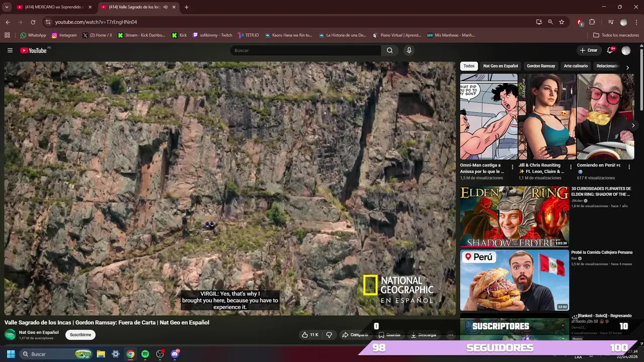Screen dimensions: 644x362
Task: Open the Chrome apps grid in bookmarks bar
Action: tap(7, 35)
